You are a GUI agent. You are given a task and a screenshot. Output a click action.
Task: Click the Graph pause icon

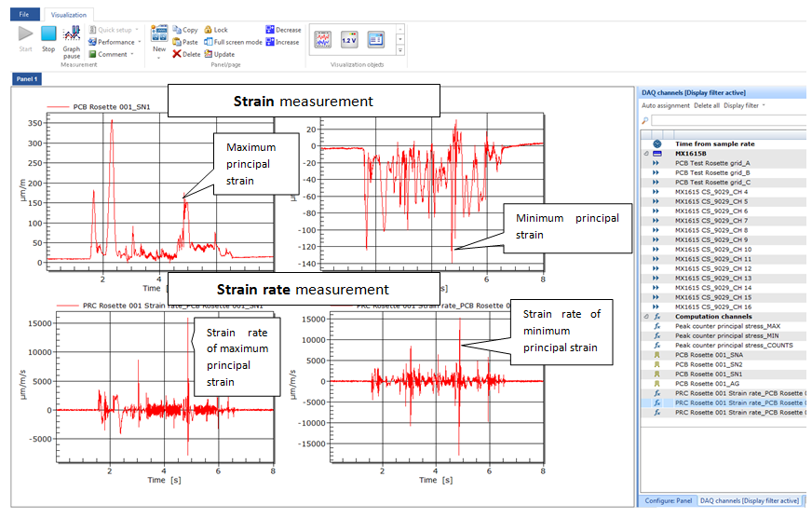click(x=72, y=34)
